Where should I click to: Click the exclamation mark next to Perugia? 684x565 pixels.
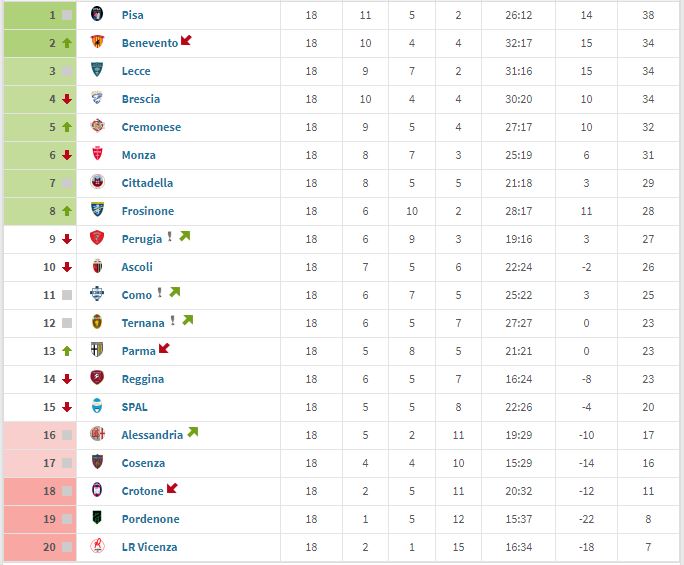click(x=170, y=238)
